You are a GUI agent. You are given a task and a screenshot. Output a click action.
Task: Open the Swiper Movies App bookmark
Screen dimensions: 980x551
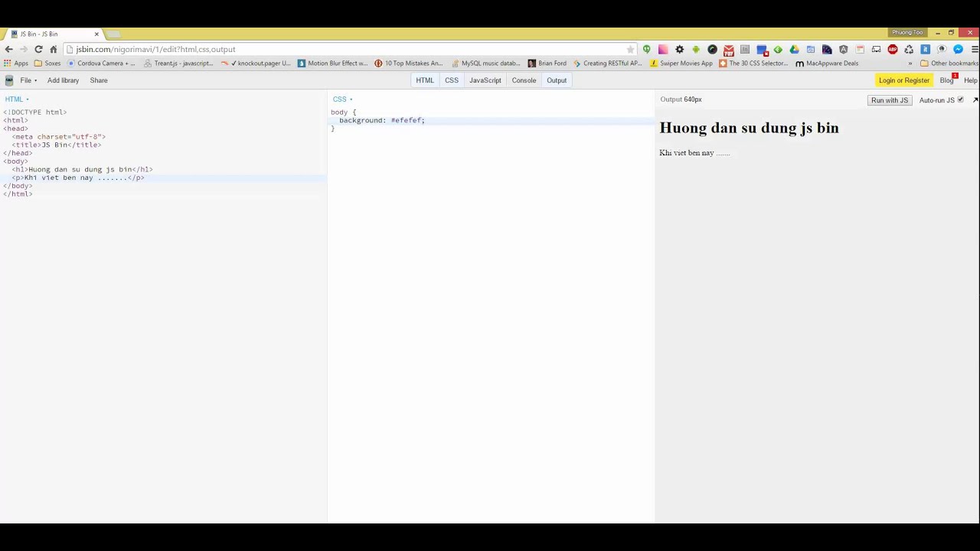click(x=681, y=64)
